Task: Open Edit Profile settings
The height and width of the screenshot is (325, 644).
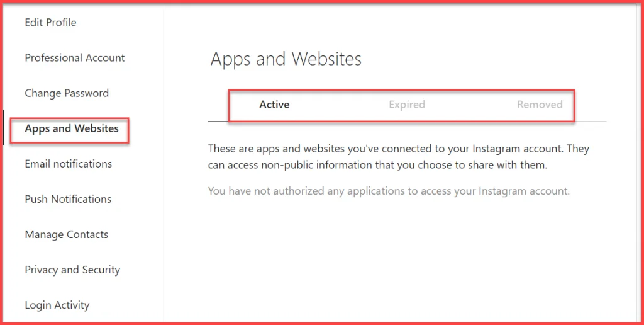Action: click(50, 23)
